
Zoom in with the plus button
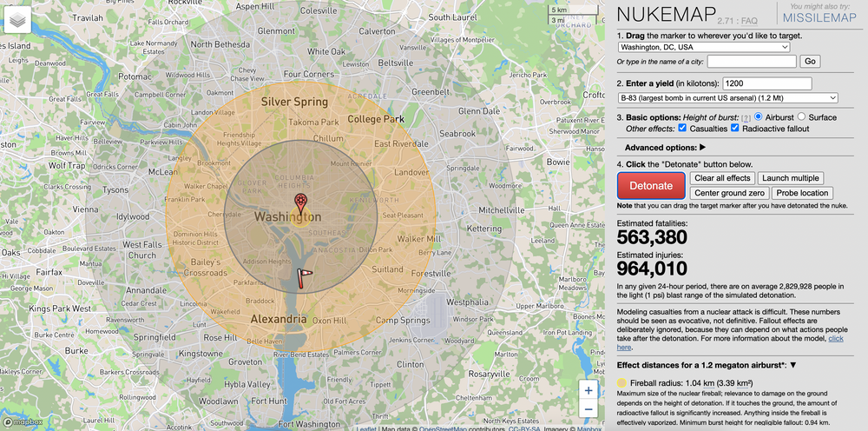tap(589, 390)
